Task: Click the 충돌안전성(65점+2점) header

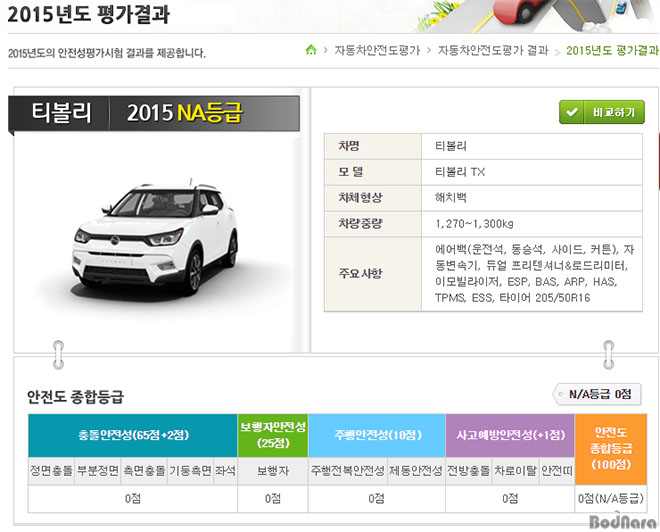Action: point(133,435)
